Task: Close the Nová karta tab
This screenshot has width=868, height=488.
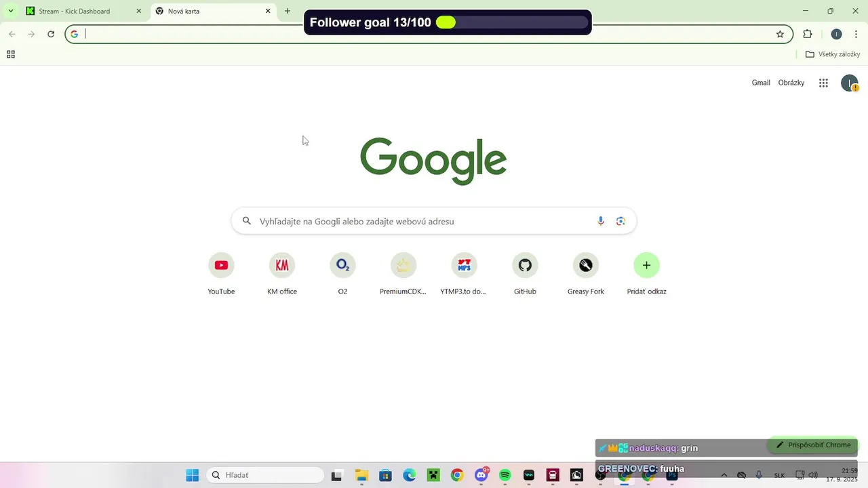Action: click(268, 11)
